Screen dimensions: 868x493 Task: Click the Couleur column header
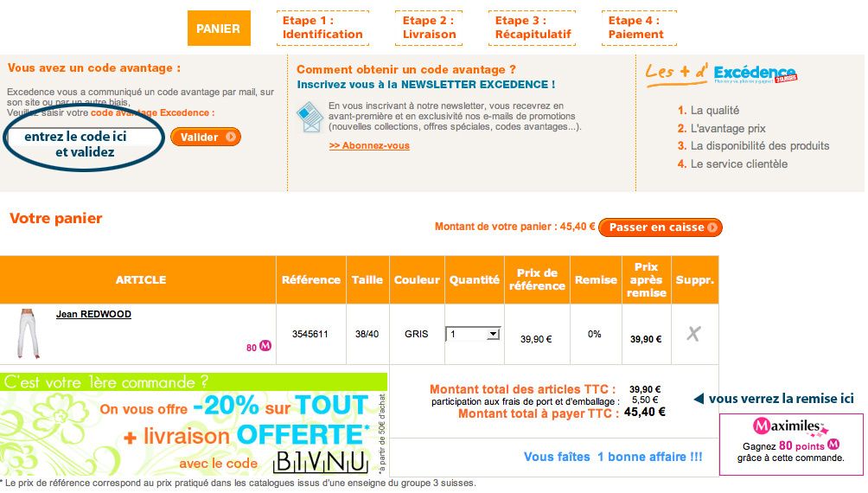(417, 279)
